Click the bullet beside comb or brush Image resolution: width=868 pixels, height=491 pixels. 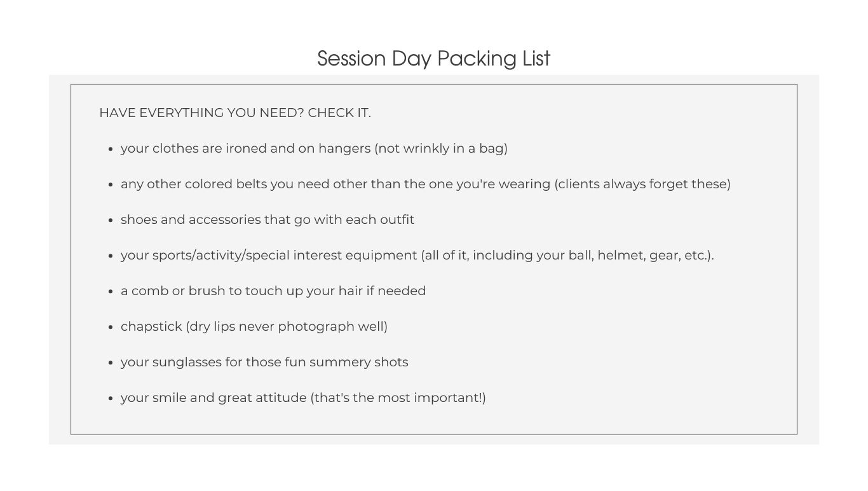112,292
